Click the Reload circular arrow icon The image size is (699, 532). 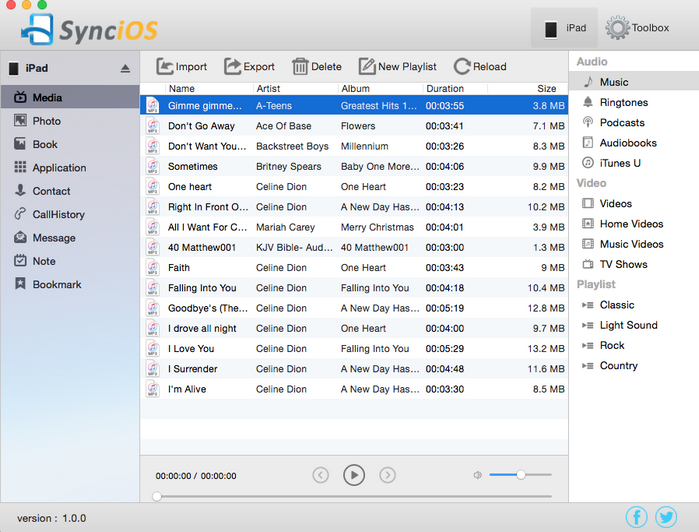coord(462,67)
